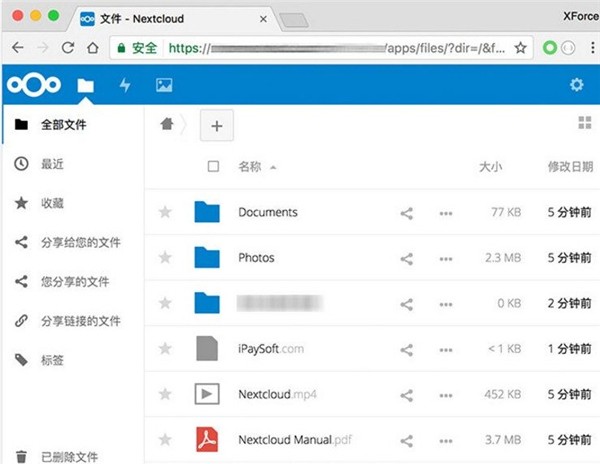The width and height of the screenshot is (600, 464).
Task: Share the Nextcloud.mp4 file
Action: (407, 396)
